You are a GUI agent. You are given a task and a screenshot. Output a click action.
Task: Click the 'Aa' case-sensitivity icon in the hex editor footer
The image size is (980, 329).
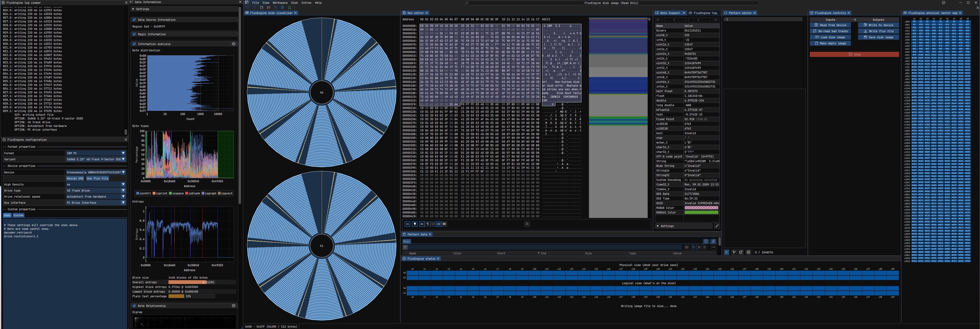point(407,224)
